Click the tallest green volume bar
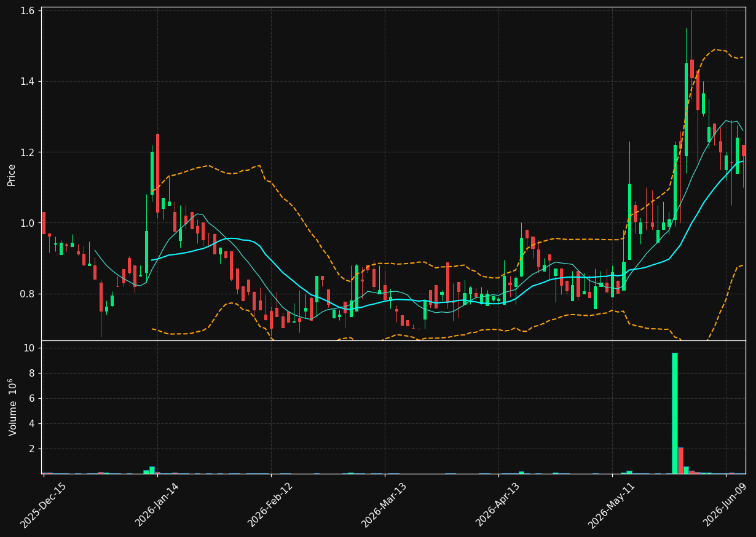 674,413
